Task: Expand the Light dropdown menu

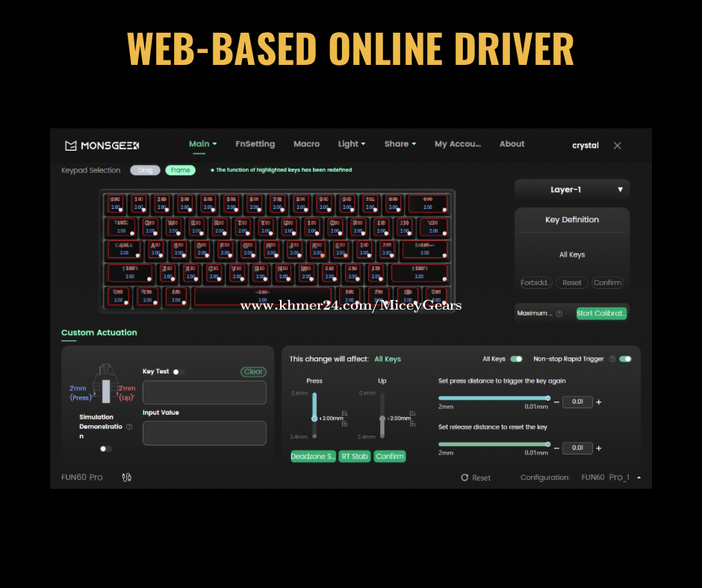Action: [352, 144]
